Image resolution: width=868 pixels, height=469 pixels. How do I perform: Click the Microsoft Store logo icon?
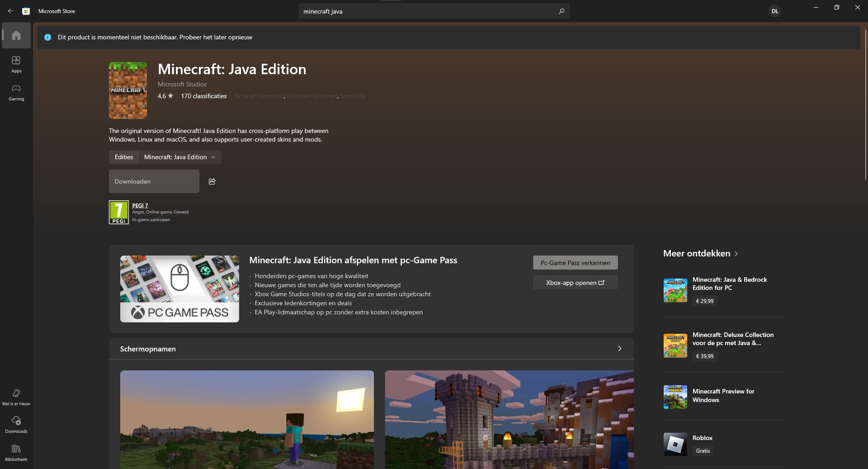click(x=26, y=11)
